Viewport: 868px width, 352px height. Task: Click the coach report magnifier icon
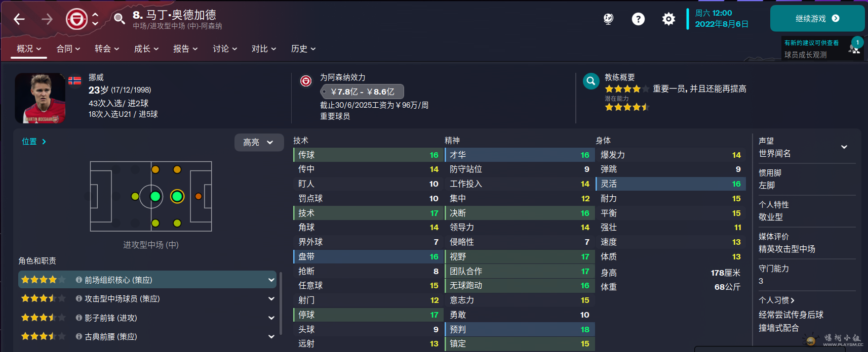(591, 81)
